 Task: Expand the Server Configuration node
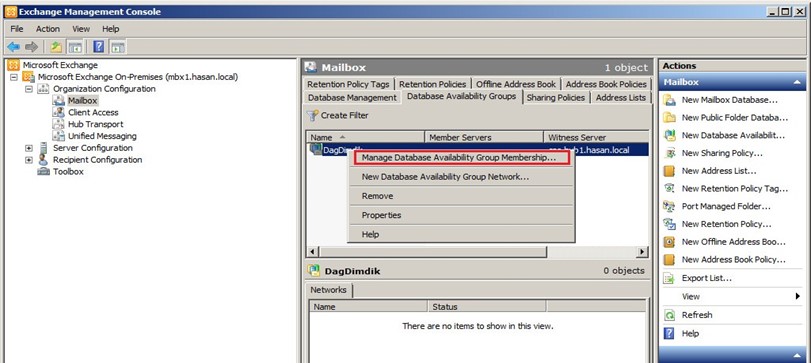[29, 148]
